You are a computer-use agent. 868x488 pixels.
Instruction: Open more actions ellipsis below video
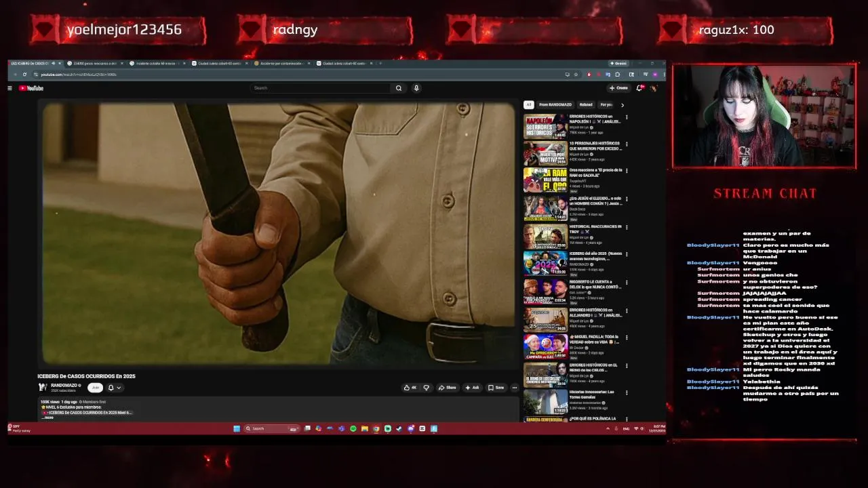(x=515, y=388)
